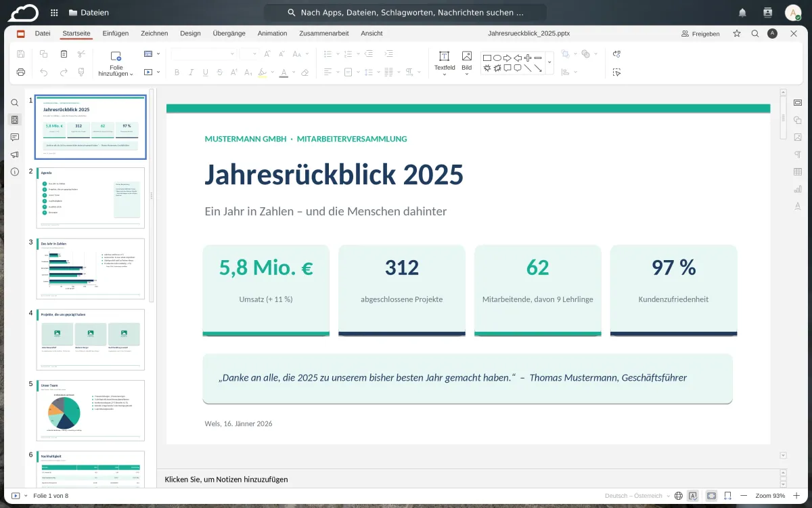Image resolution: width=812 pixels, height=508 pixels.
Task: Click the Cut scissors icon
Action: pos(81,54)
